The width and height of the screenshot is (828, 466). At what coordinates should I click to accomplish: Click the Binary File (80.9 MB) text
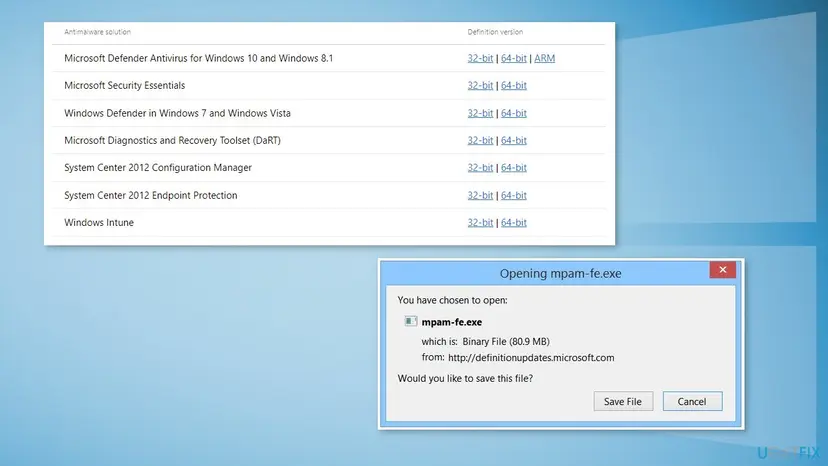click(506, 341)
